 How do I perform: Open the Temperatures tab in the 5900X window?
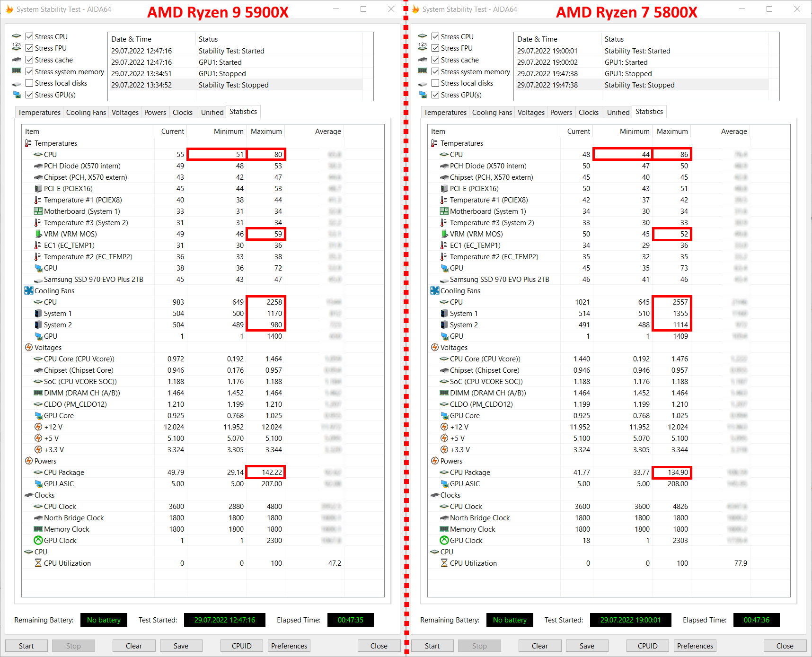pyautogui.click(x=39, y=112)
